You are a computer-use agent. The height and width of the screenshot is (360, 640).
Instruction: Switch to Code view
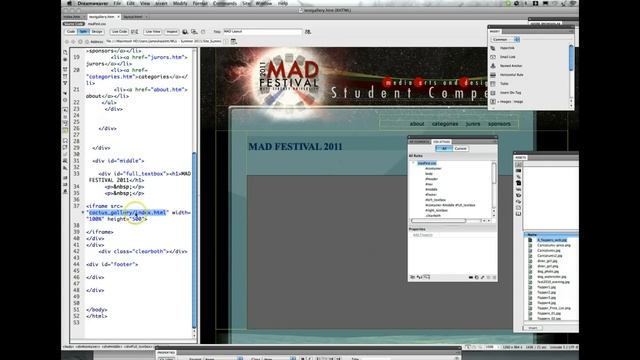coord(71,31)
